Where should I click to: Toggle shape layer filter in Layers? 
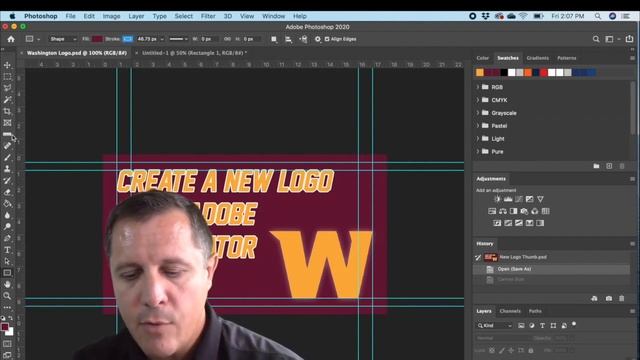553,325
